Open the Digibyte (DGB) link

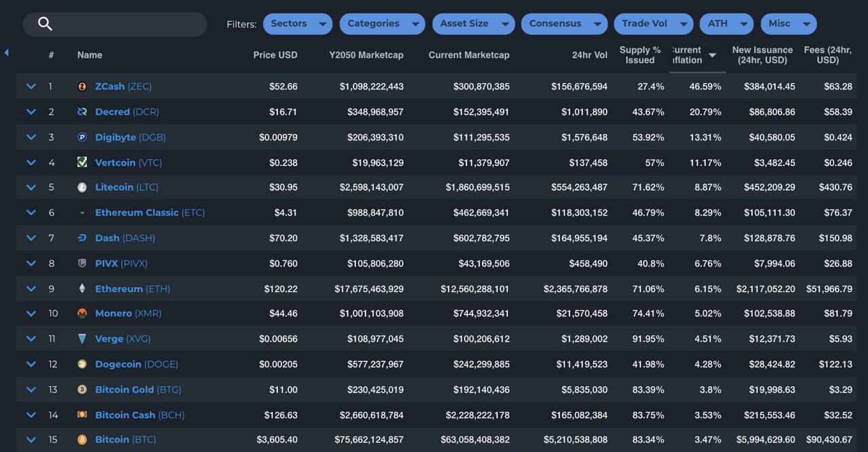[x=130, y=137]
